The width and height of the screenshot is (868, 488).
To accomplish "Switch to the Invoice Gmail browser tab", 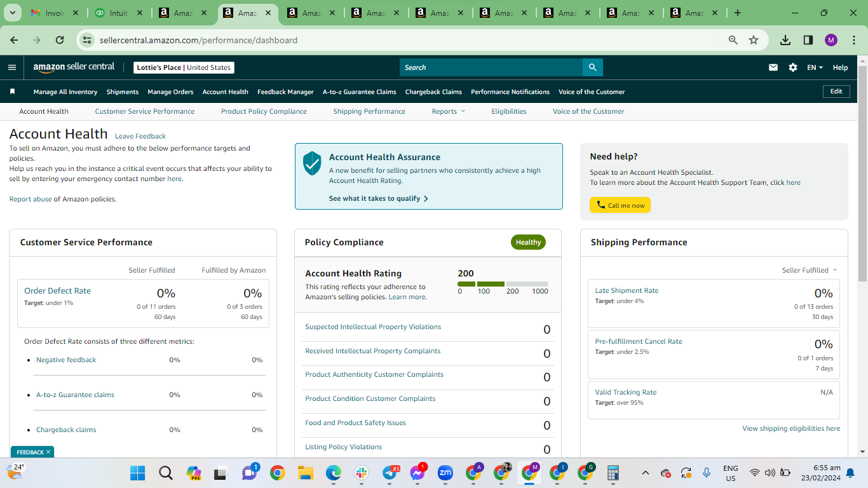I will tap(54, 13).
